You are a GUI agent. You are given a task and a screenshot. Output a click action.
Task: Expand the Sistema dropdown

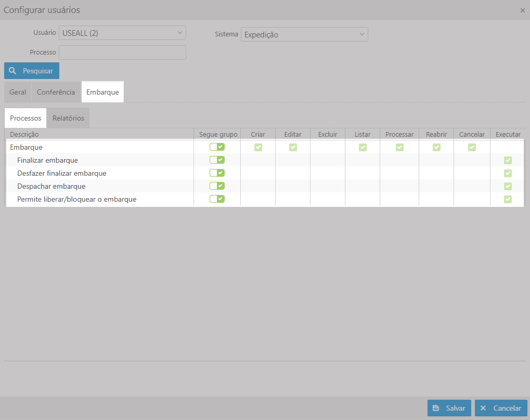tap(304, 35)
